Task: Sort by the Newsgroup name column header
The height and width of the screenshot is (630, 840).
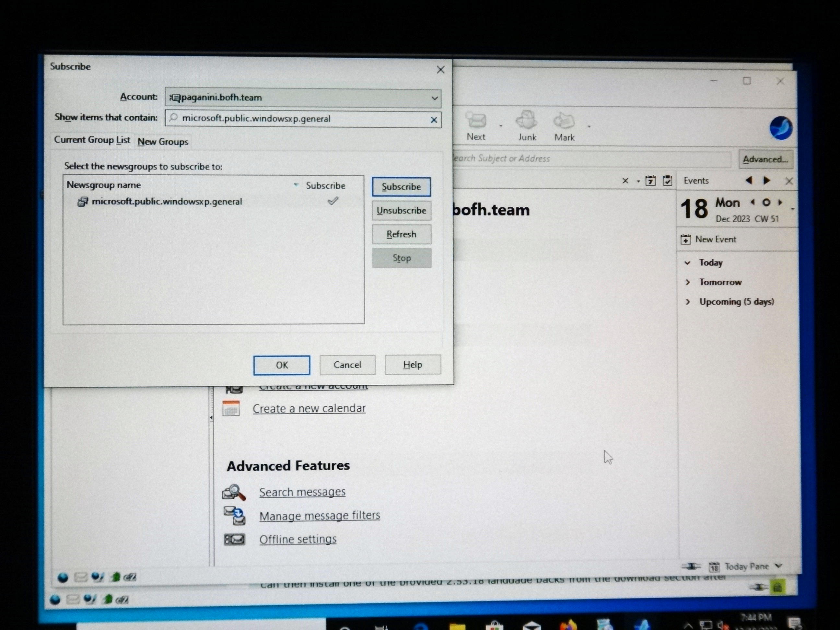Action: pos(104,185)
